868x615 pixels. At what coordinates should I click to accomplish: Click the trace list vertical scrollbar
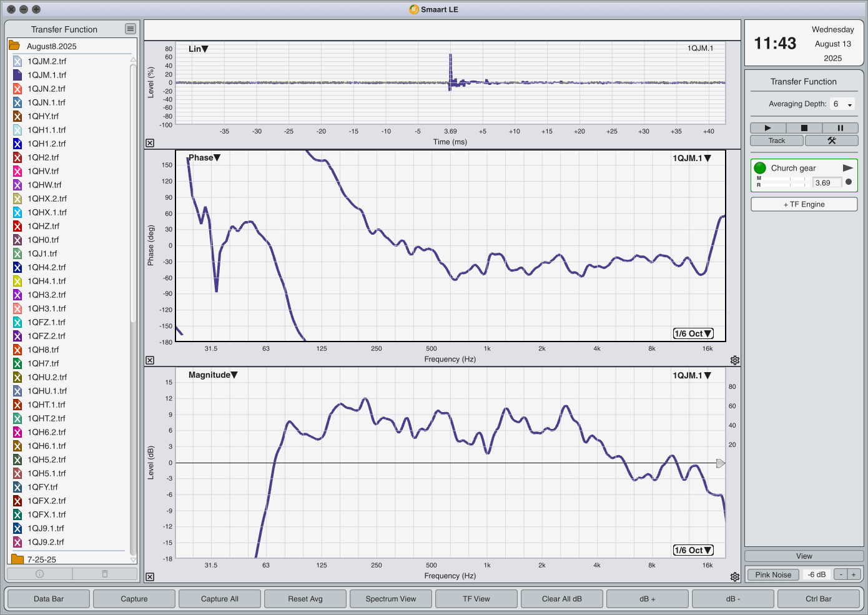tap(133, 195)
